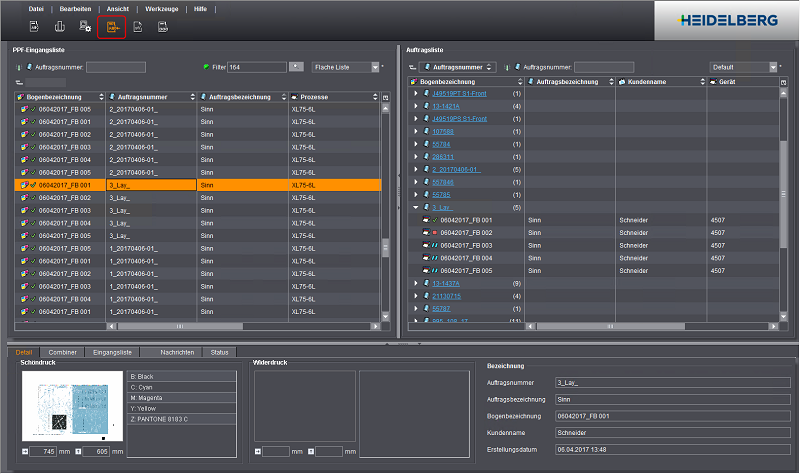
Task: Click the highlighted orange toolbar icon
Action: [112, 27]
